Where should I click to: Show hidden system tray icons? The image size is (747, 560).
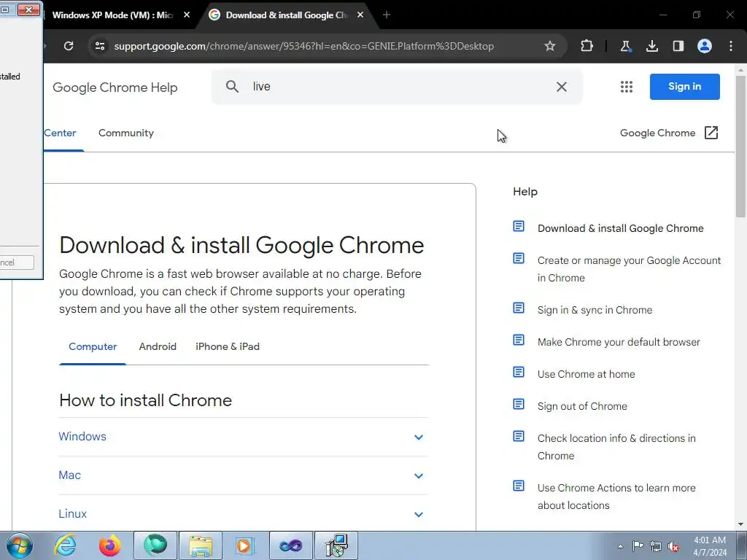(x=620, y=546)
